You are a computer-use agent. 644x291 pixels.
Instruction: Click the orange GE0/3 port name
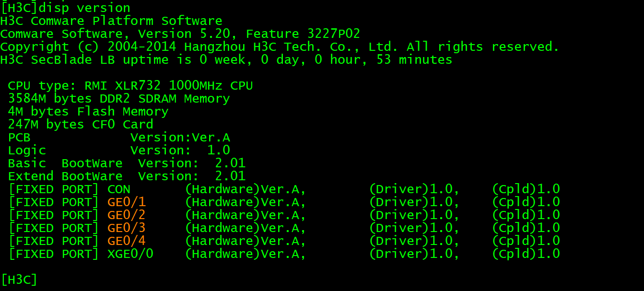(127, 228)
